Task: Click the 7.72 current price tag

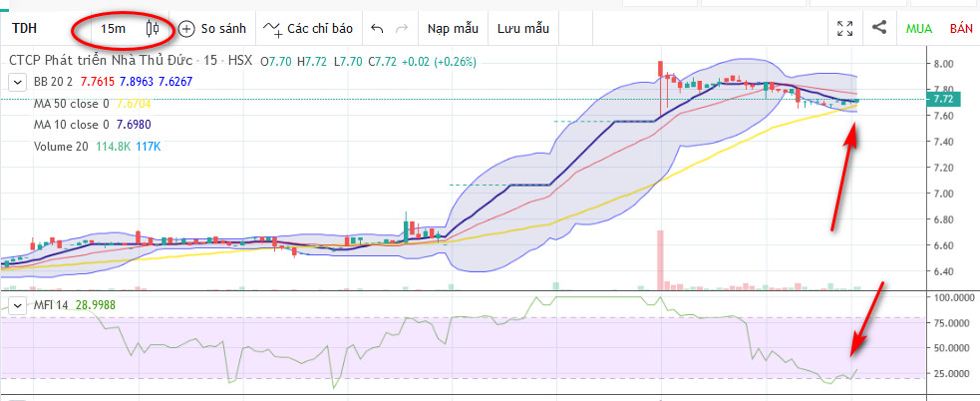Action: pos(943,100)
